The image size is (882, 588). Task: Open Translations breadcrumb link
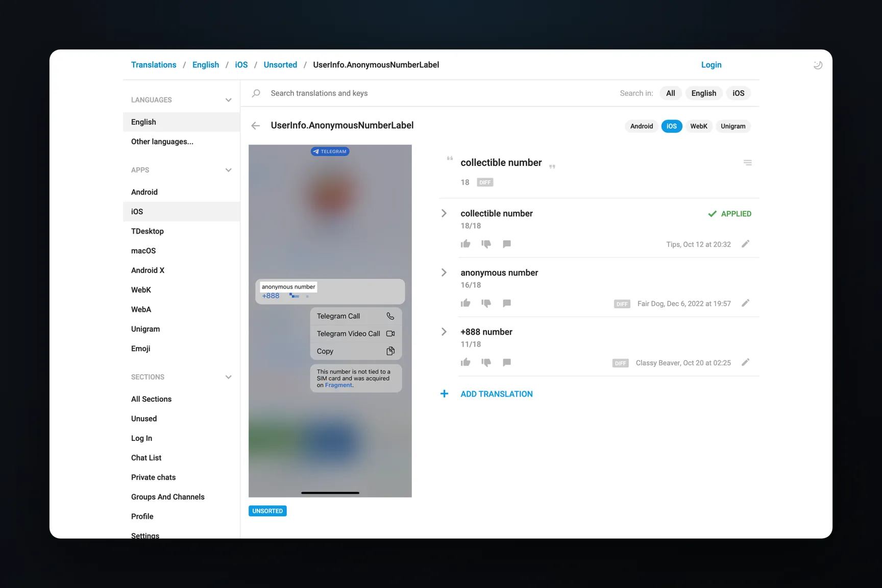(x=154, y=65)
